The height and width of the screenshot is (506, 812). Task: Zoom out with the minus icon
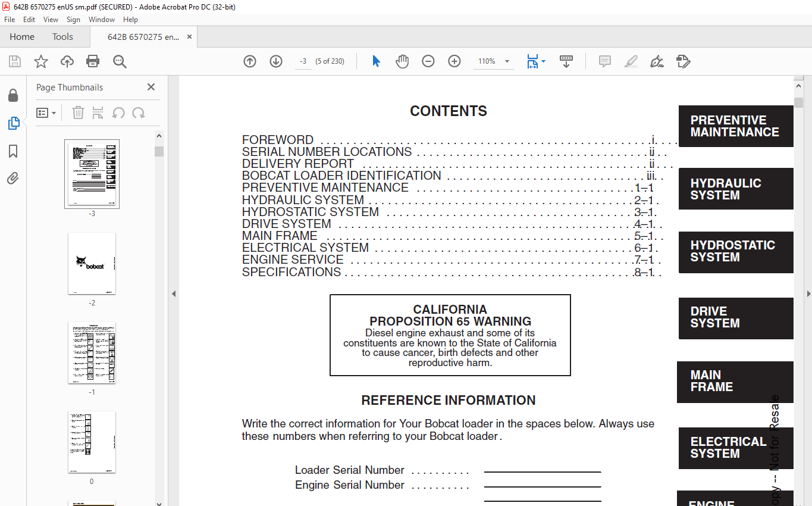428,61
